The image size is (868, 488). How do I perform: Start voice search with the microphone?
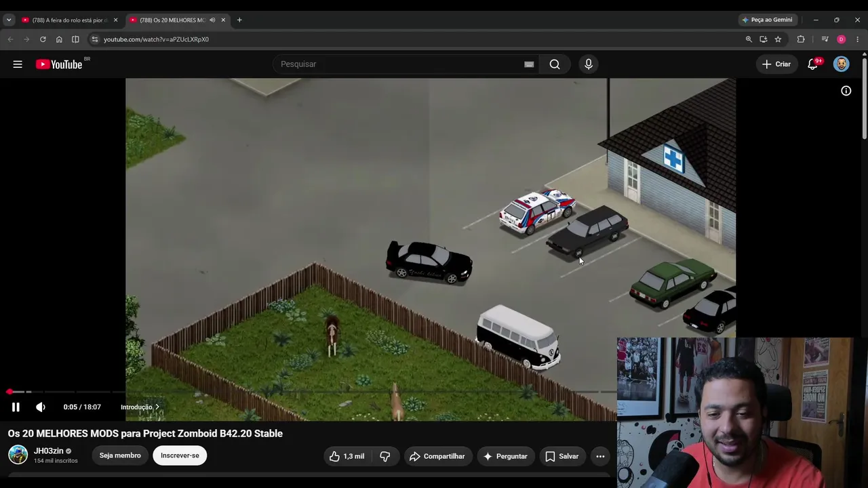point(589,64)
